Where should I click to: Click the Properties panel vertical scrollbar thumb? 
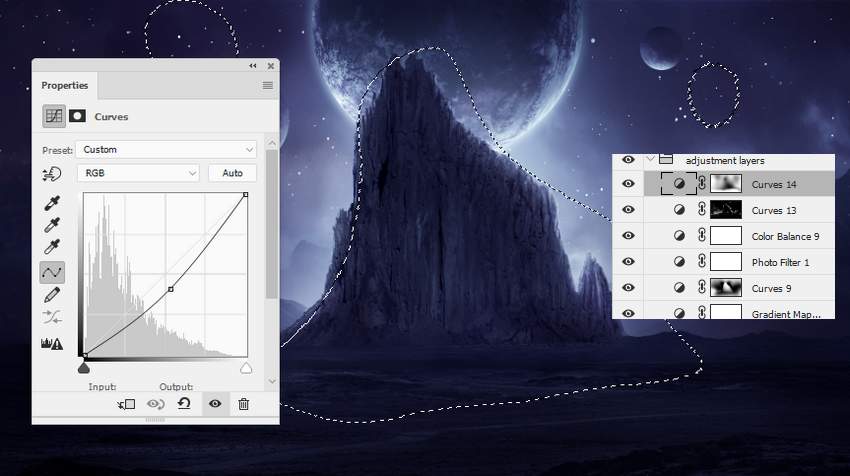pyautogui.click(x=272, y=223)
